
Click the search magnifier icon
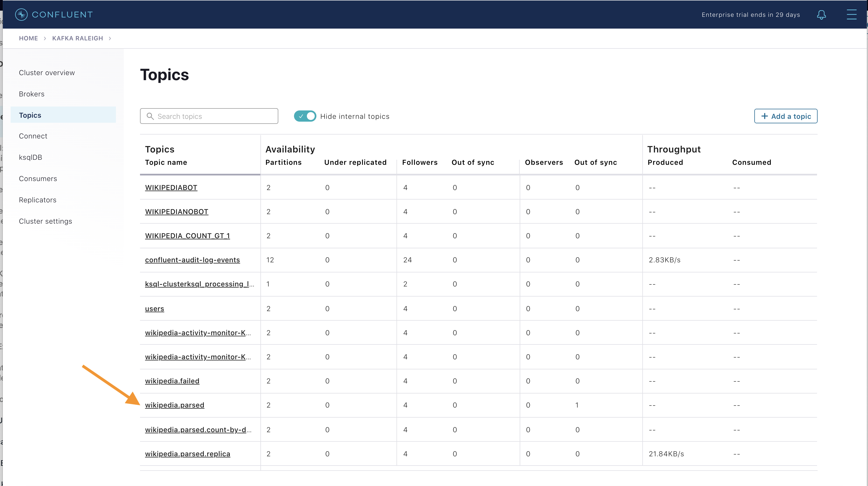150,116
